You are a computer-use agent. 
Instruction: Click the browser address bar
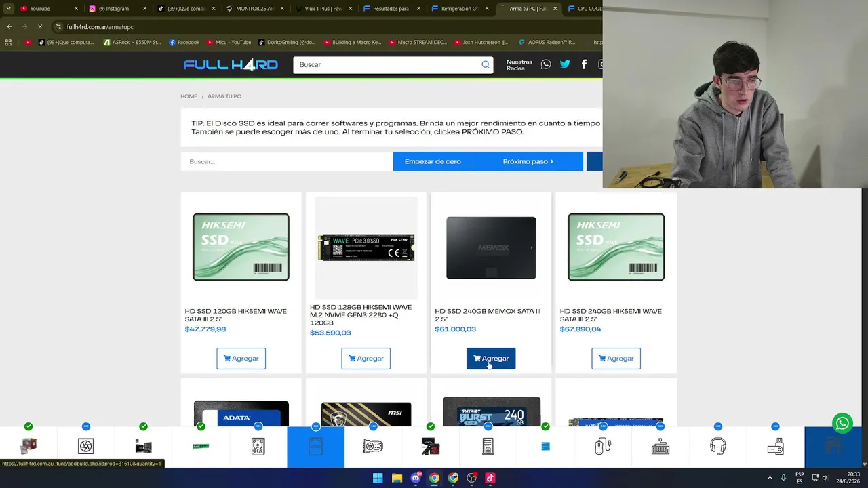tap(325, 26)
